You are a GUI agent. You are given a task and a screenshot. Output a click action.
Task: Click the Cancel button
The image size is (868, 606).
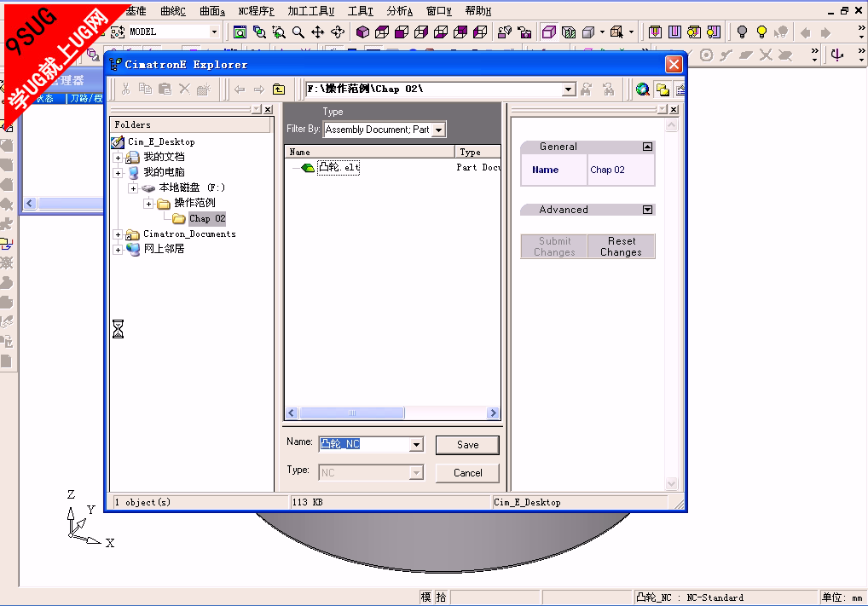467,473
